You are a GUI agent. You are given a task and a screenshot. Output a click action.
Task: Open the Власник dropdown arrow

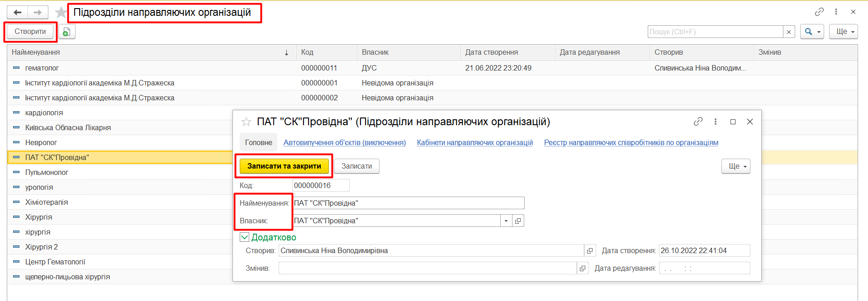point(506,221)
